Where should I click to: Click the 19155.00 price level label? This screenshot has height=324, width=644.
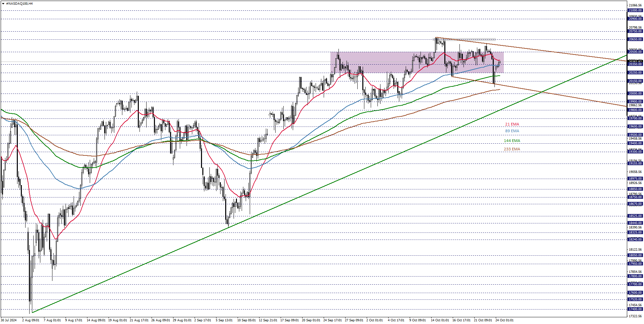tap(635, 164)
